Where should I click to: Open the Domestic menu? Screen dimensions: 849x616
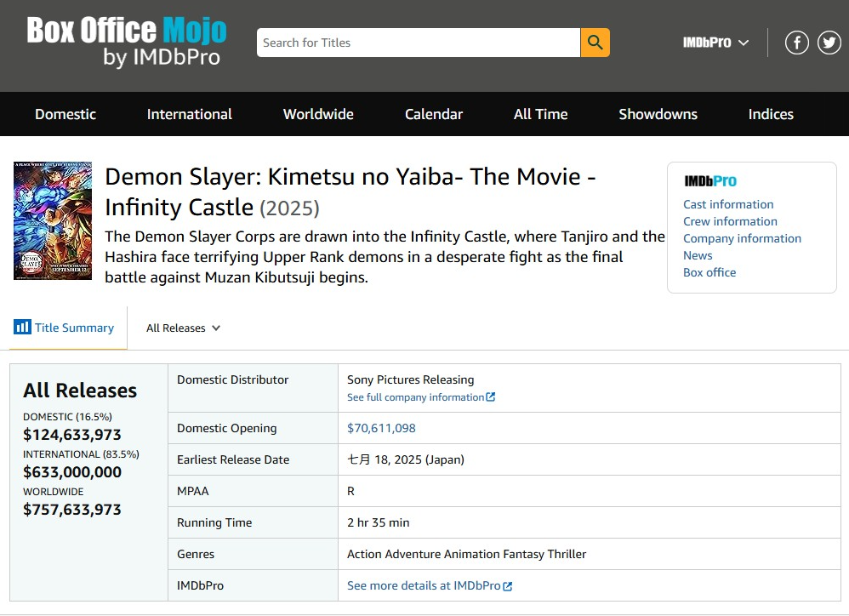(66, 114)
